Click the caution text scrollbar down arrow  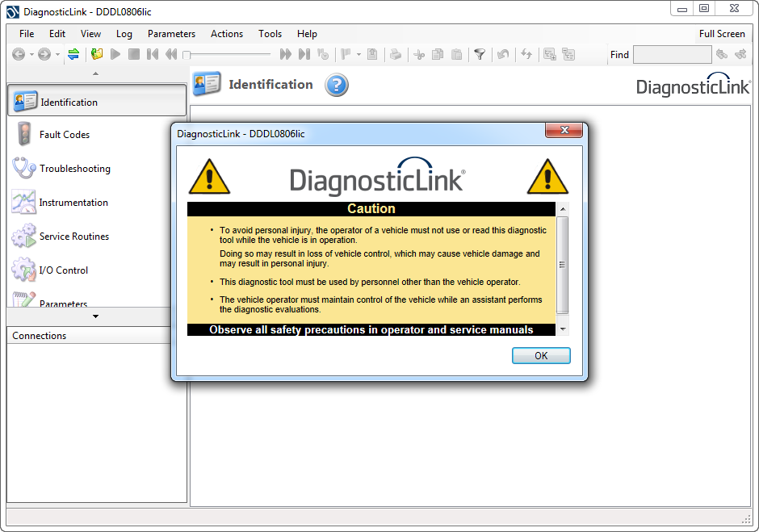563,329
